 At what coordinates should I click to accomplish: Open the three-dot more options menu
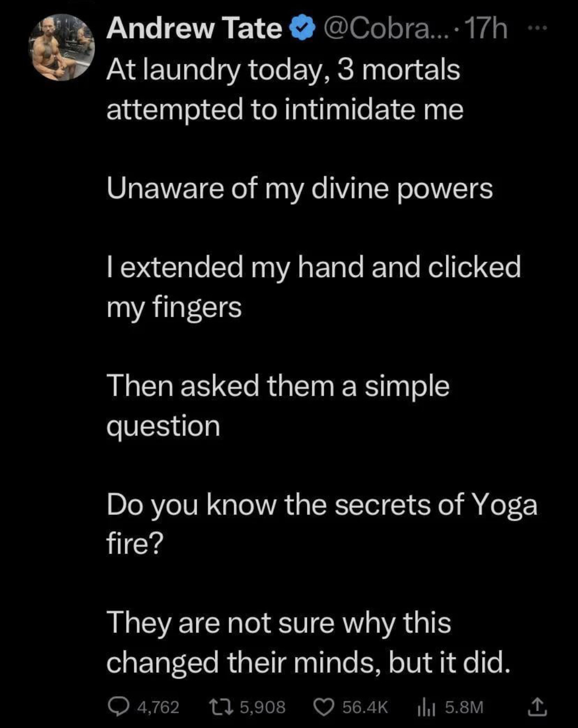(x=538, y=28)
